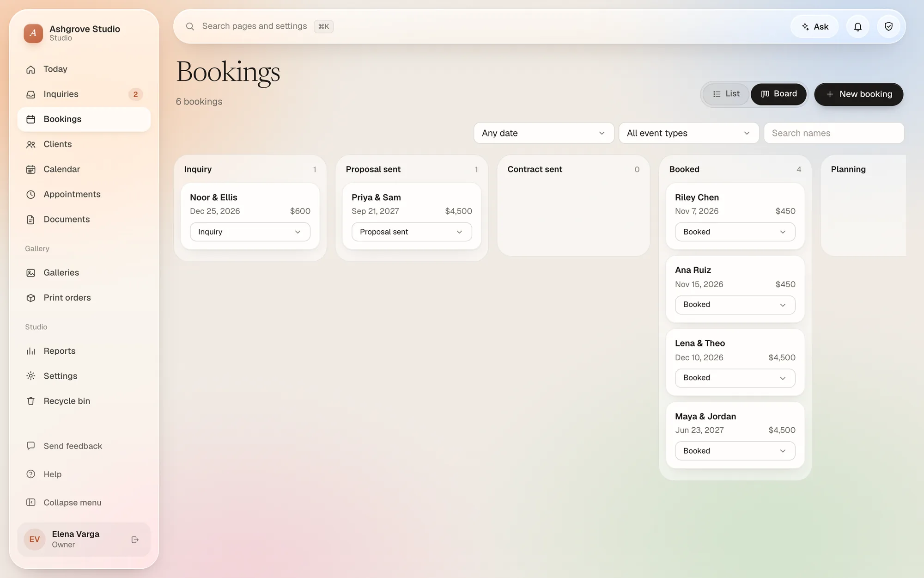Open Maya & Jordan's Booked status dropdown

point(735,451)
